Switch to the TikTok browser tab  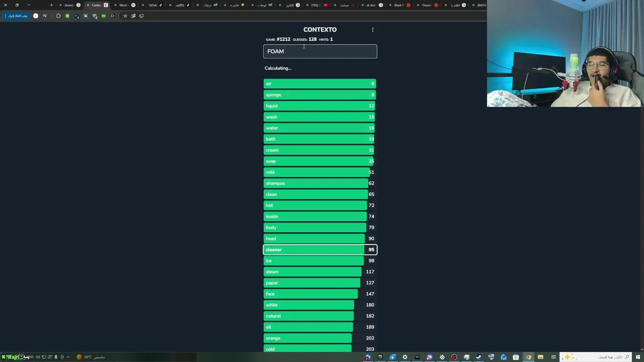[x=153, y=5]
